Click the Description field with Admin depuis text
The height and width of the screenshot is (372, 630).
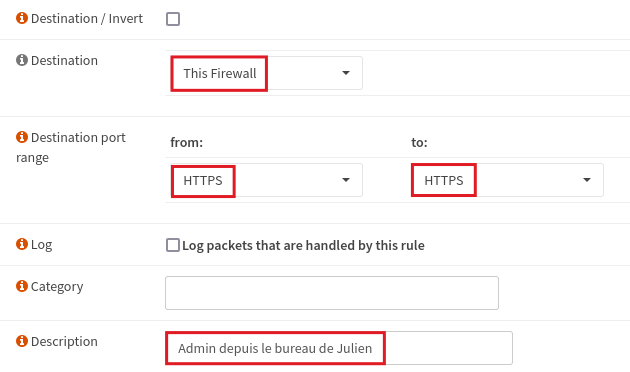tap(339, 348)
